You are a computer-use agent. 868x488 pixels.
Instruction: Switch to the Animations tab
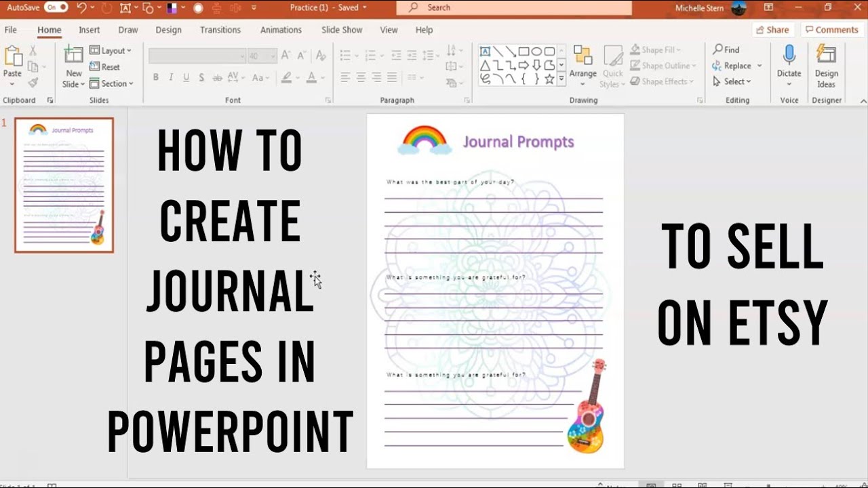281,30
